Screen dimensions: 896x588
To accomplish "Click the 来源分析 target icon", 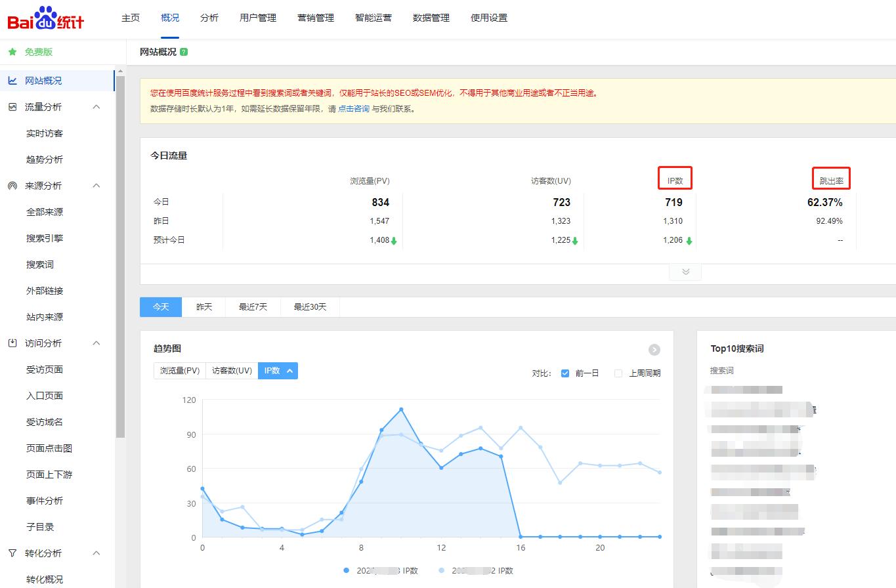I will click(x=12, y=185).
